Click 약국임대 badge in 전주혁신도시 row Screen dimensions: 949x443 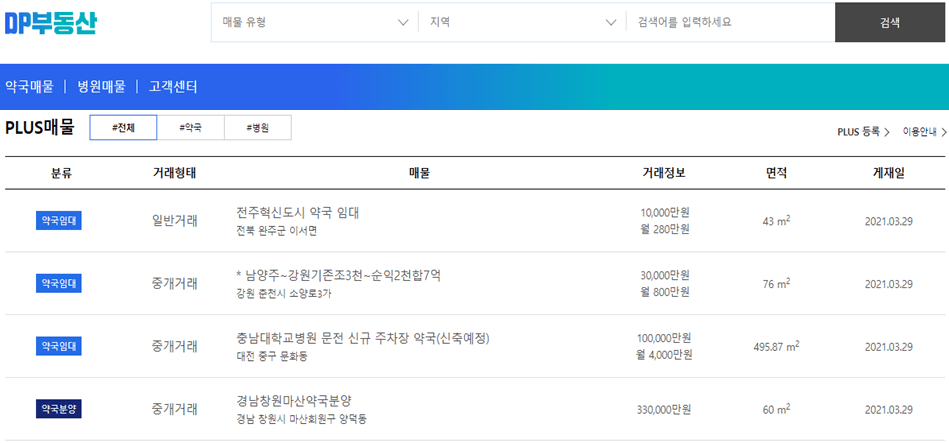pos(59,221)
